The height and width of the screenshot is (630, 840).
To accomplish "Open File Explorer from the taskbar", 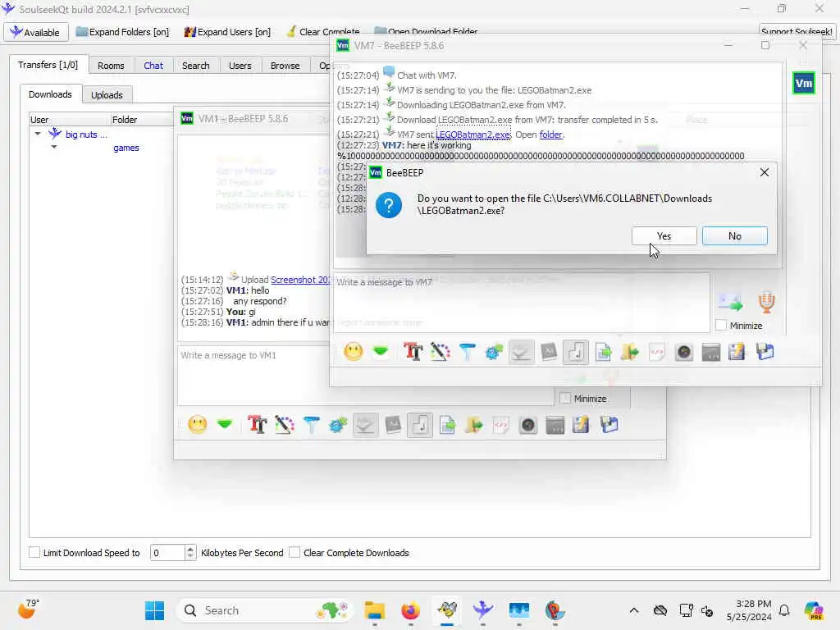I will (x=374, y=610).
